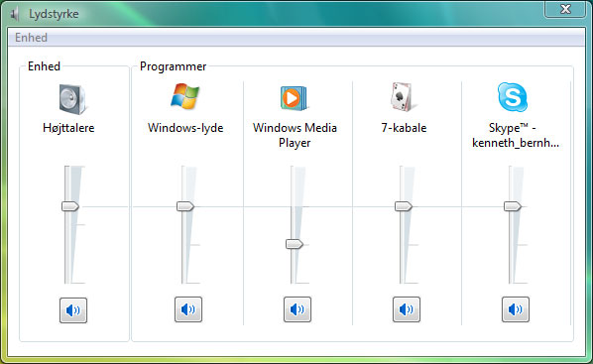Screen dimensions: 593x364
Task: Click the Skype application icon
Action: (513, 97)
